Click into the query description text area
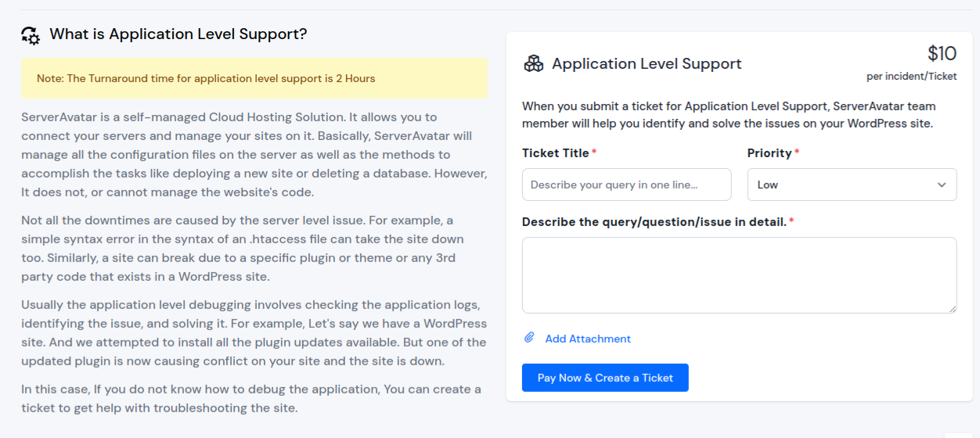 pyautogui.click(x=739, y=275)
